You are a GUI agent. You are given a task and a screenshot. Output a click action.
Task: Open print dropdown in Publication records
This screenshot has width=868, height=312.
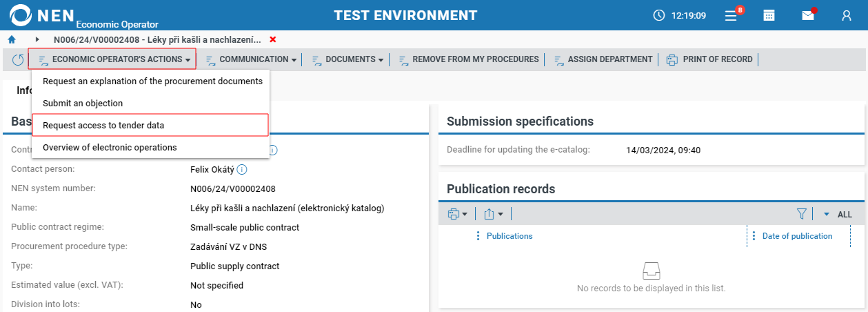(x=457, y=214)
